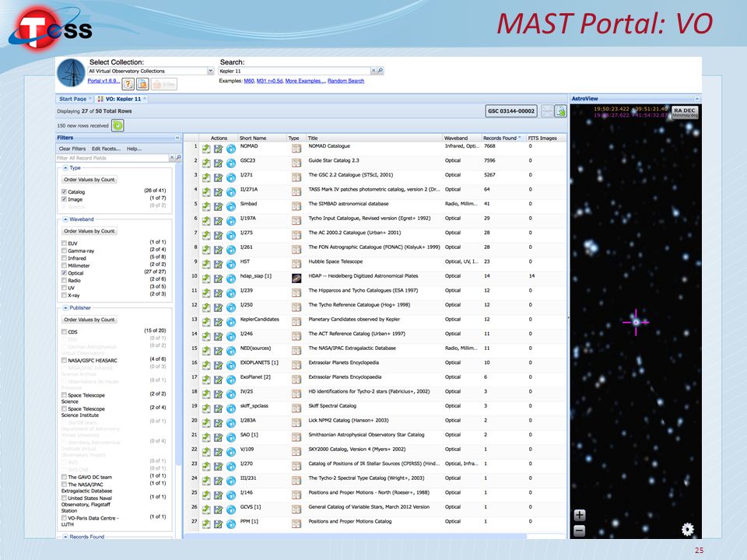747x560 pixels.
Task: Close the VO: Kepler 11 tab
Action: pyautogui.click(x=145, y=99)
